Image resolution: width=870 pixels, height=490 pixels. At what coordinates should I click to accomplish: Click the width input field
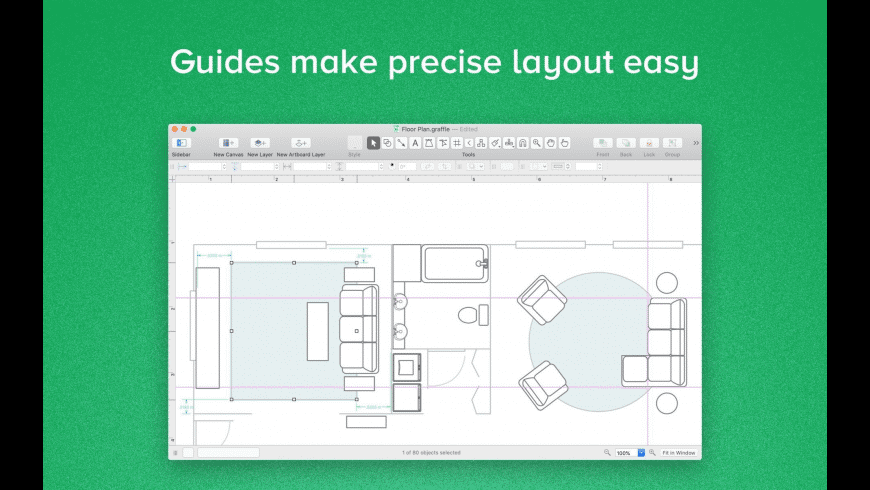pos(310,166)
